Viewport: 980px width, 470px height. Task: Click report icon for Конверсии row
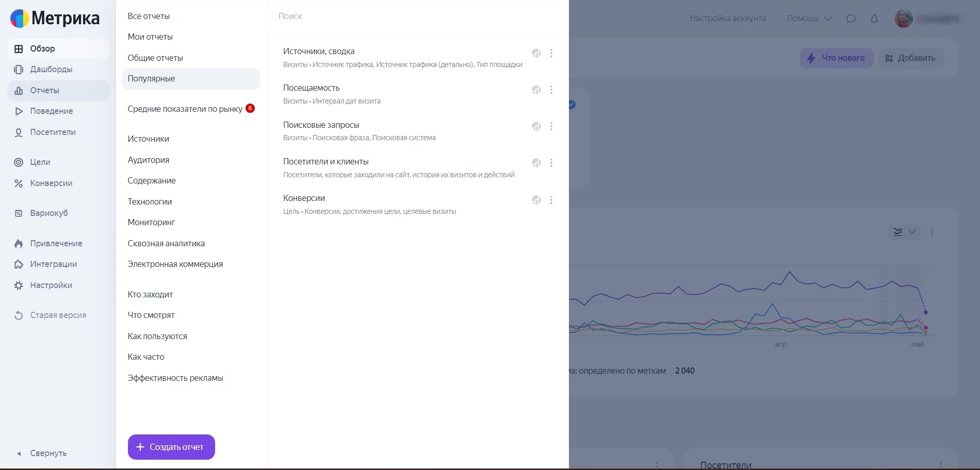pos(536,200)
